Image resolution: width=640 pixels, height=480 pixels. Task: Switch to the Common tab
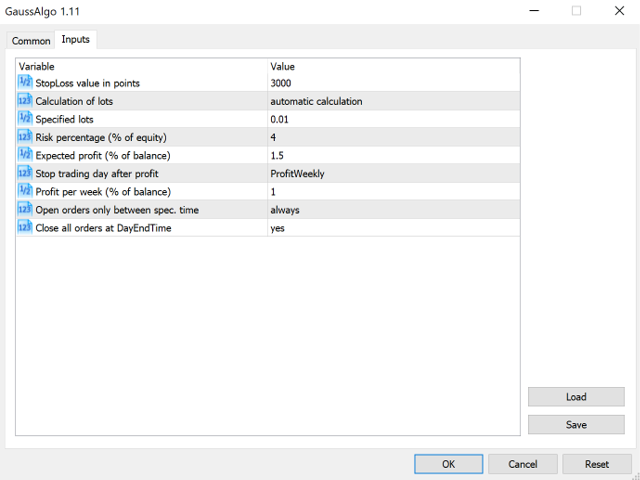[x=31, y=41]
